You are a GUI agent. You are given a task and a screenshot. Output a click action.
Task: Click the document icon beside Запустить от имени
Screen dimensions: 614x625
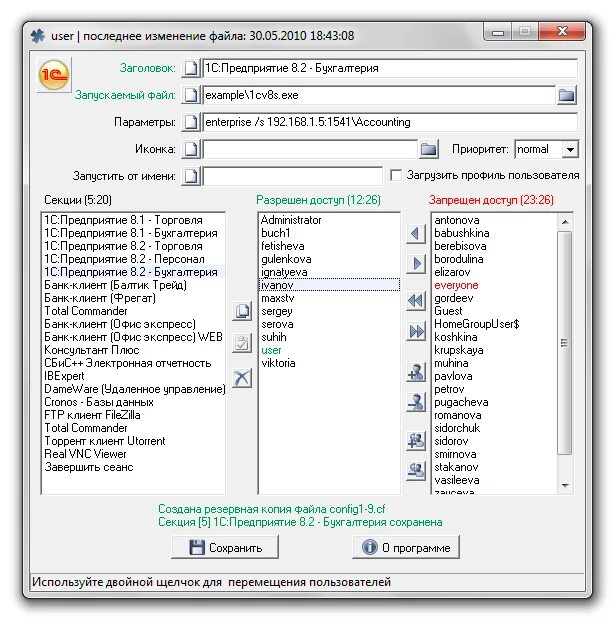click(191, 176)
